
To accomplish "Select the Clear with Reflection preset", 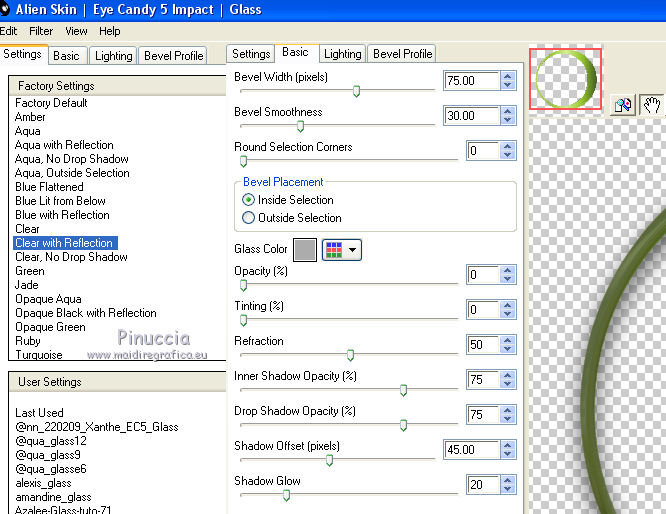I will (x=65, y=243).
